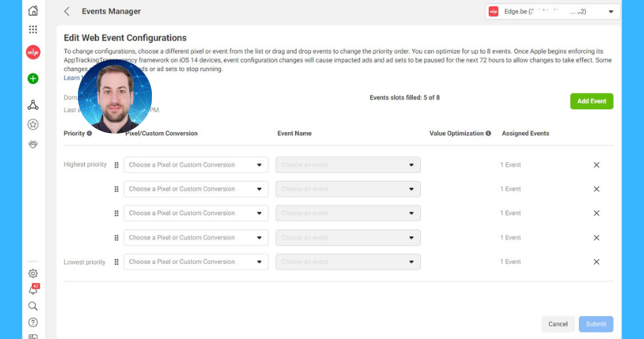The width and height of the screenshot is (644, 339).
Task: Open lowest priority event name dropdown
Action: click(348, 262)
